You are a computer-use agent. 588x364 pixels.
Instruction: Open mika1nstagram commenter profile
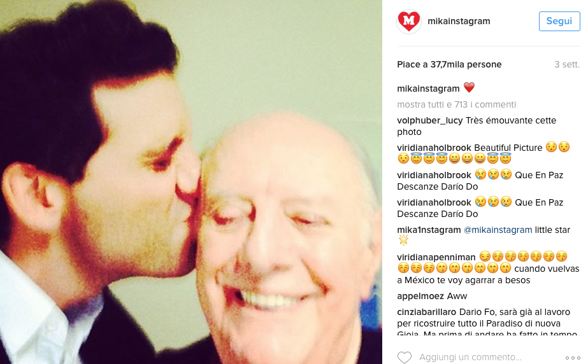(429, 230)
